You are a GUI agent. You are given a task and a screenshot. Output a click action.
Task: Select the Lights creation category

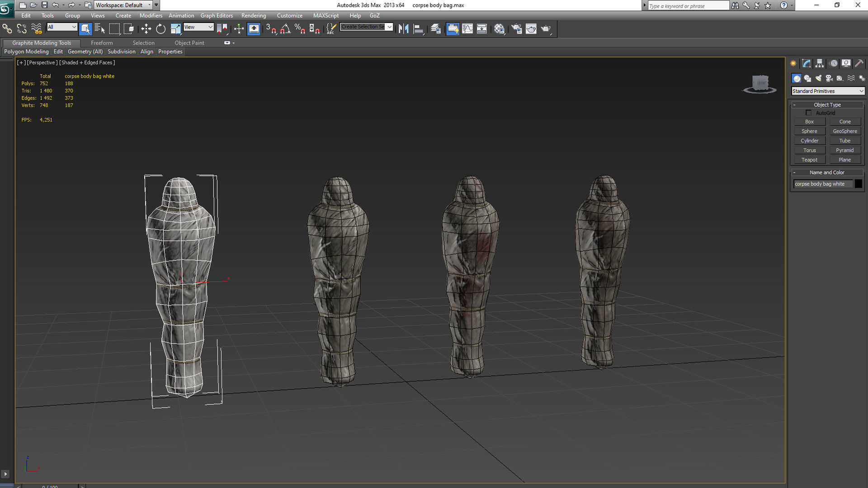pyautogui.click(x=818, y=79)
